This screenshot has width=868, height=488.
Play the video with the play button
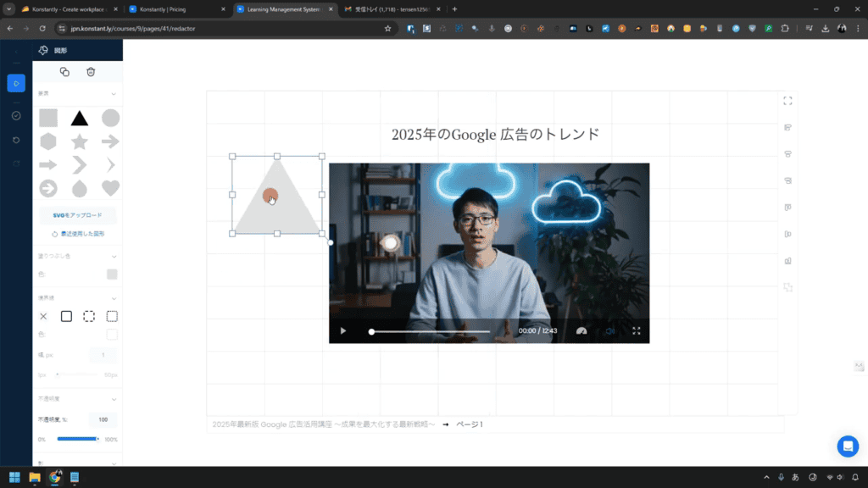(x=342, y=331)
